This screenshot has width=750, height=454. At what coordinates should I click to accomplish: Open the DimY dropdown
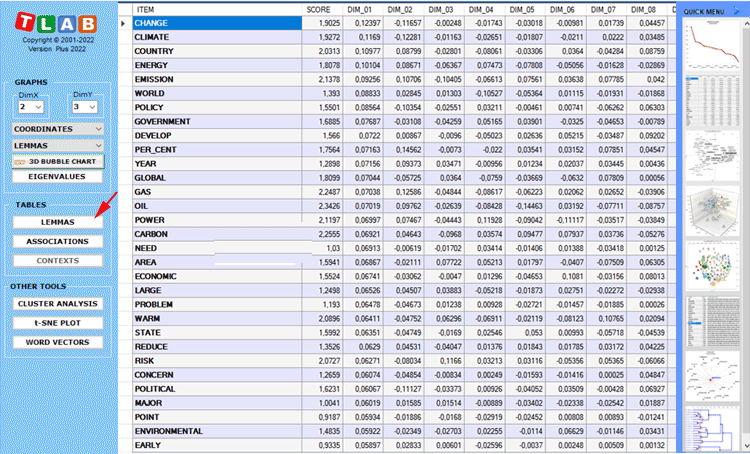pyautogui.click(x=85, y=107)
